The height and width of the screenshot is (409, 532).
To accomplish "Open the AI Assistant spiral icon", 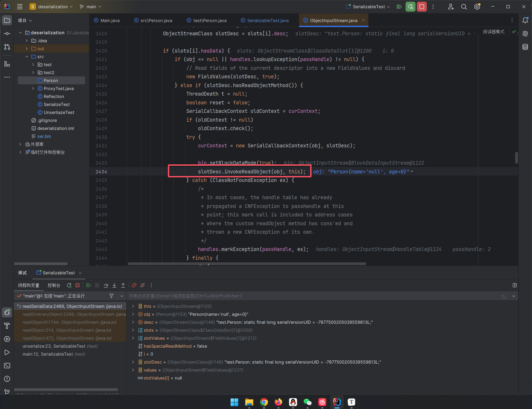I will 525,34.
